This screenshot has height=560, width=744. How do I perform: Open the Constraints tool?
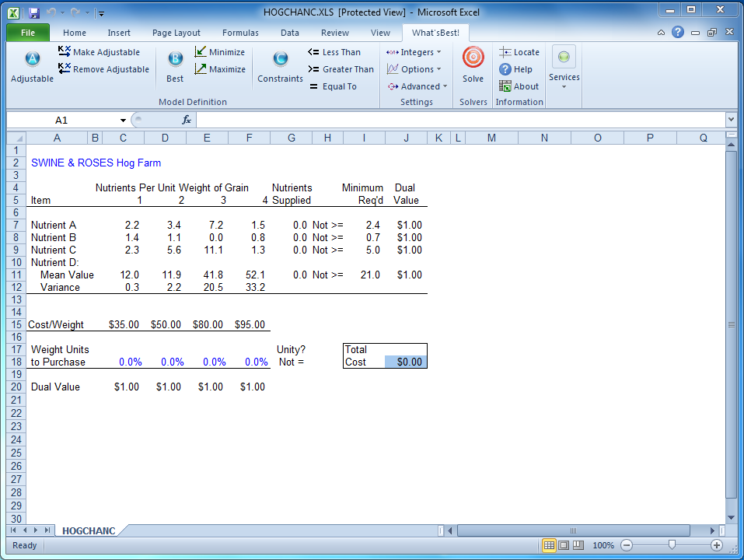pos(280,59)
